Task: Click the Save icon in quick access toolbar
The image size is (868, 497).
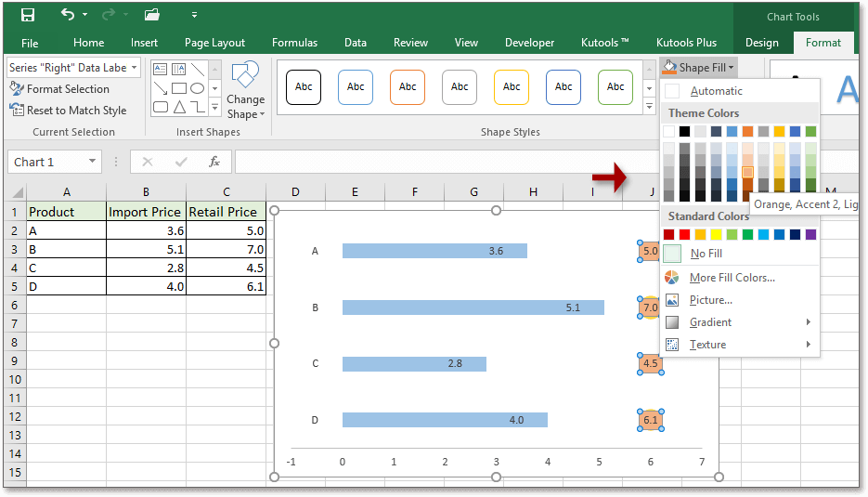Action: [28, 15]
